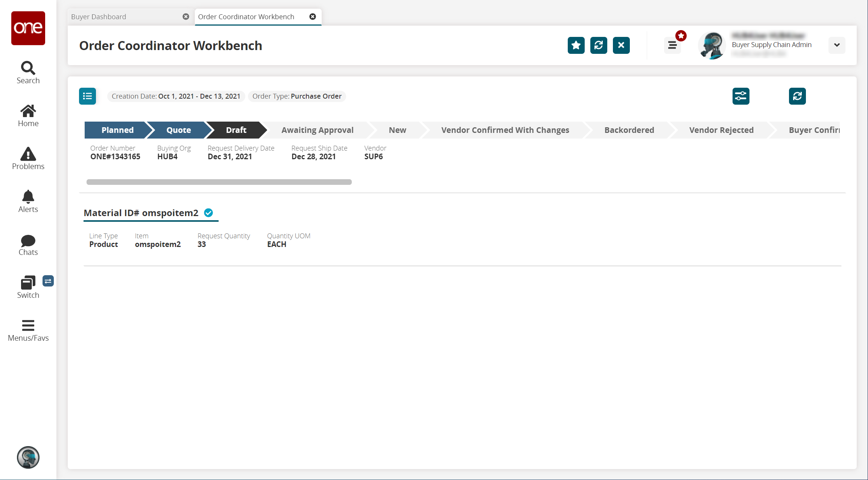Screen dimensions: 868x480
Task: Click the horizontal scrollbar under order
Action: click(219, 182)
